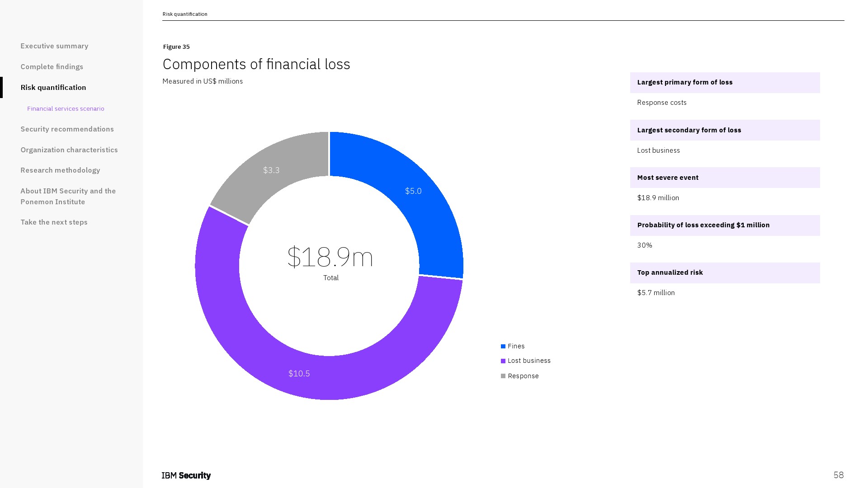Select Risk quantification in the sidebar
Screen dimensions: 868x488
pos(53,88)
